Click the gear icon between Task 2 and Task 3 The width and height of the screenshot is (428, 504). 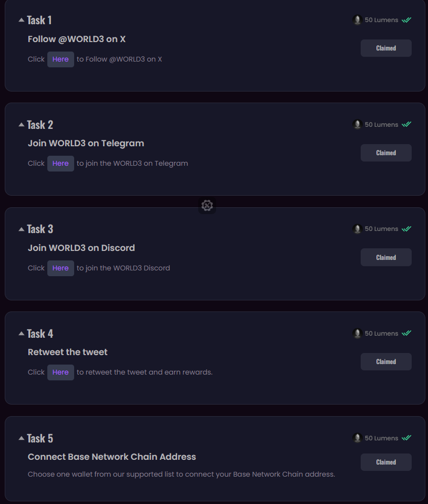(x=207, y=206)
